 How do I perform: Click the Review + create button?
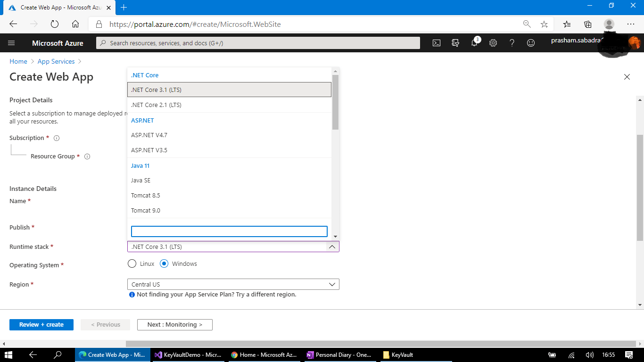[x=41, y=324]
